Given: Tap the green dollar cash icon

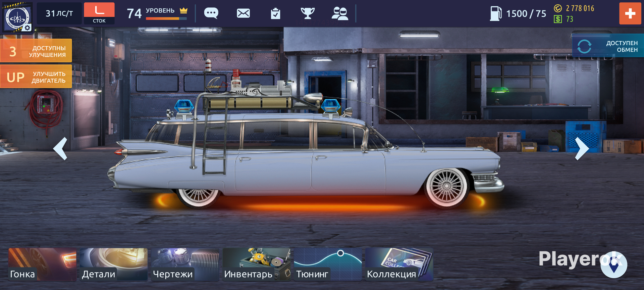Looking at the screenshot, I should [558, 19].
